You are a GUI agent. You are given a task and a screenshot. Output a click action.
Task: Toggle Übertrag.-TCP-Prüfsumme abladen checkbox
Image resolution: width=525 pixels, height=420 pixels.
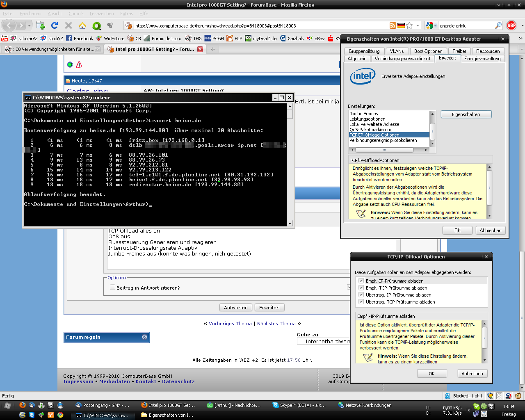[361, 302]
